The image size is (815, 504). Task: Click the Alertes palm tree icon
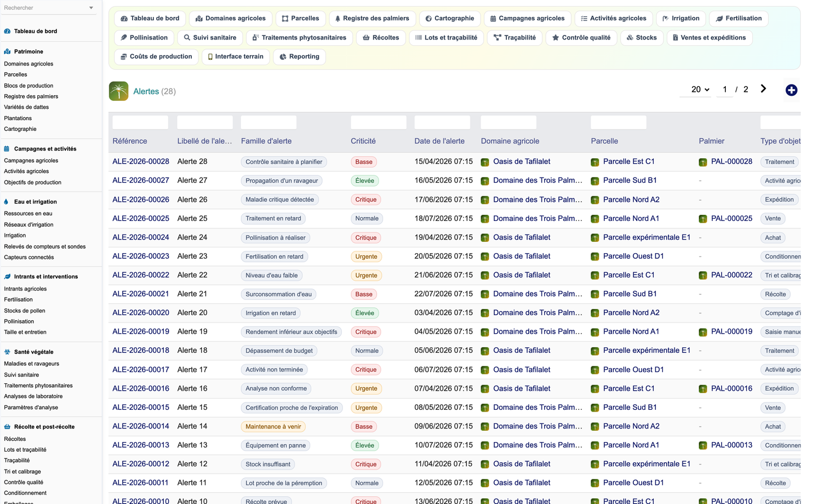[118, 91]
